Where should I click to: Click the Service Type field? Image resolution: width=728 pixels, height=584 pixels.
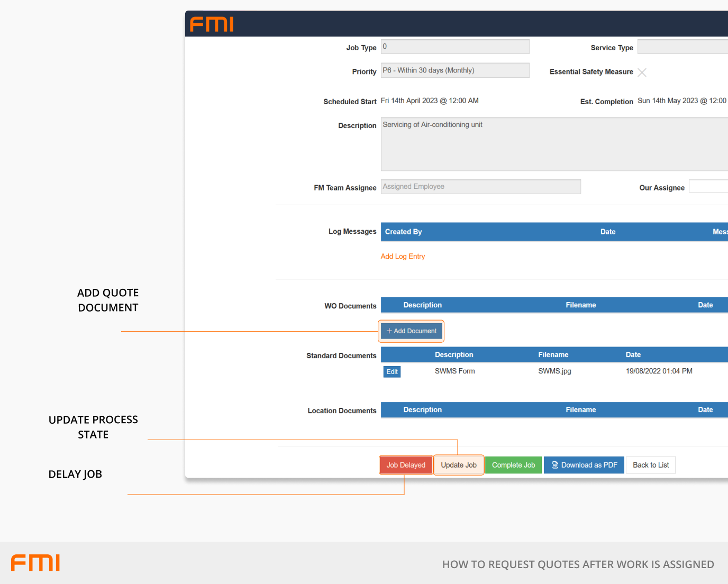click(x=682, y=47)
